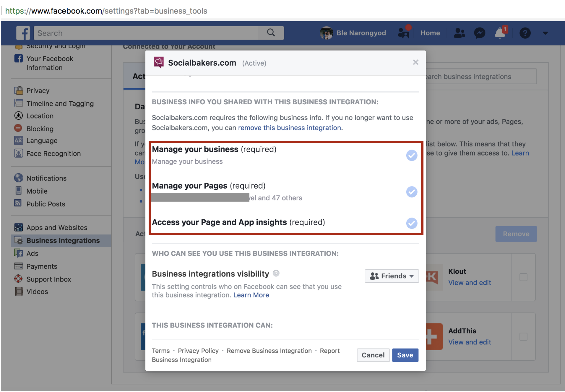Viewport: 565px width, 392px height.
Task: Open the Support Inbox lifebuoy icon
Action: tap(18, 279)
